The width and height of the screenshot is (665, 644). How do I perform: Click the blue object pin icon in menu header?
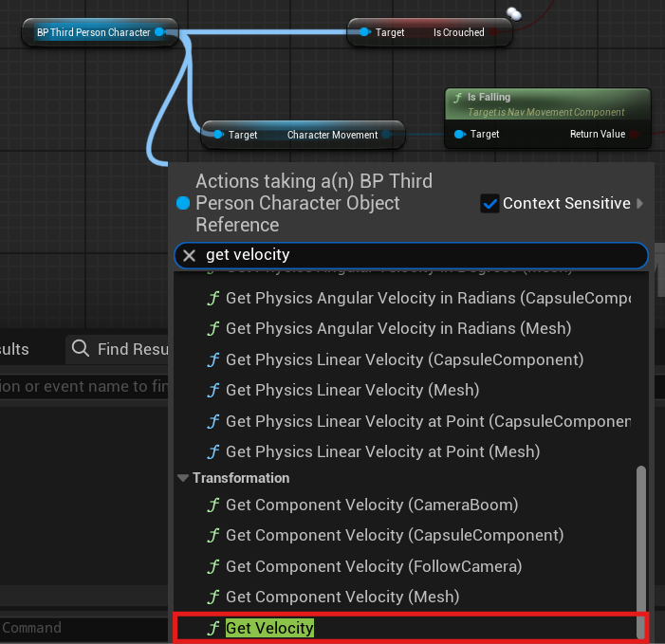tap(183, 203)
